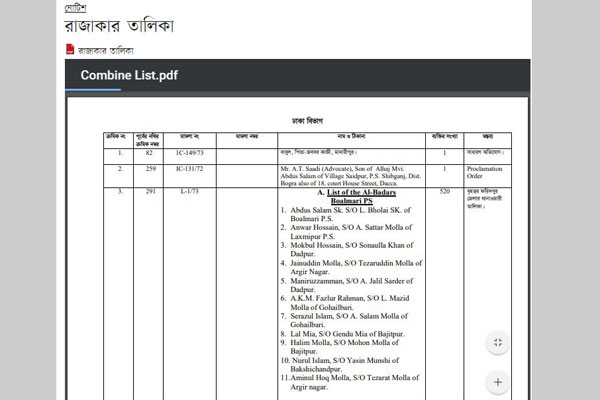Click previous serial number 291 cell
Screen dimensions: 600x400
pos(150,191)
